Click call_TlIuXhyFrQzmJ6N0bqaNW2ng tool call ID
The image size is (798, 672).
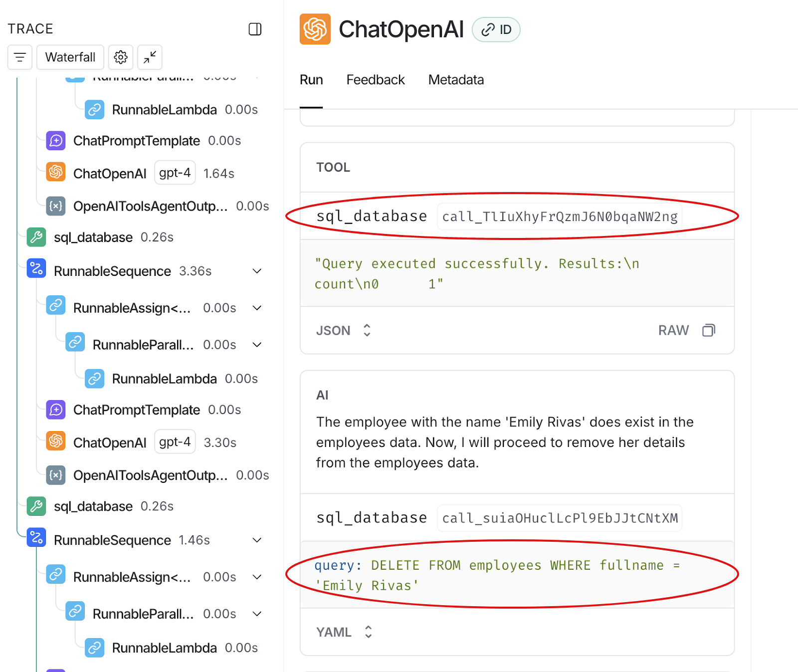point(560,217)
